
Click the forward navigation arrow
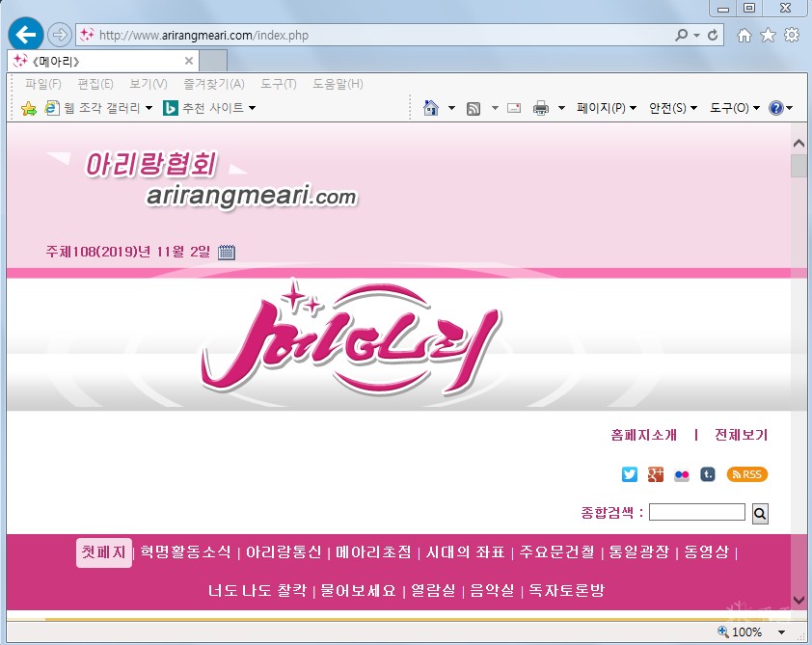pyautogui.click(x=60, y=35)
